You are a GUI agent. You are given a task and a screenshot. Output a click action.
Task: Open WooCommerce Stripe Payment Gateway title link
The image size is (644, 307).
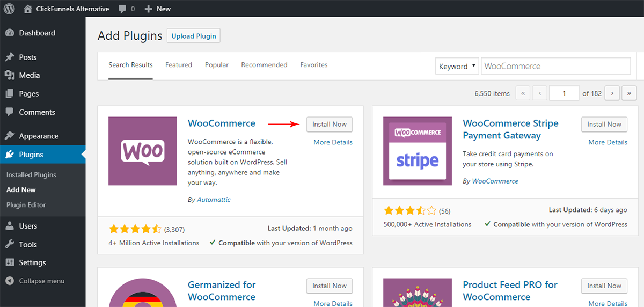coord(510,129)
